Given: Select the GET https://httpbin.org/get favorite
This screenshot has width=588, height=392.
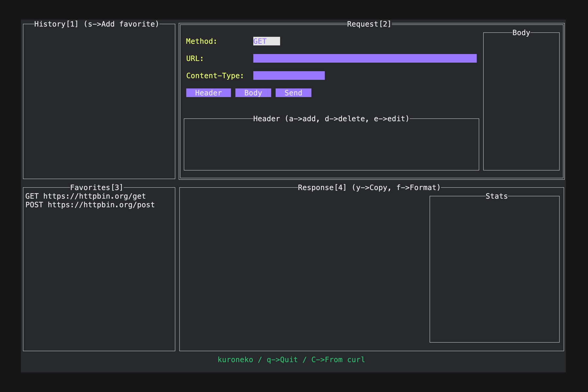Looking at the screenshot, I should pos(86,196).
